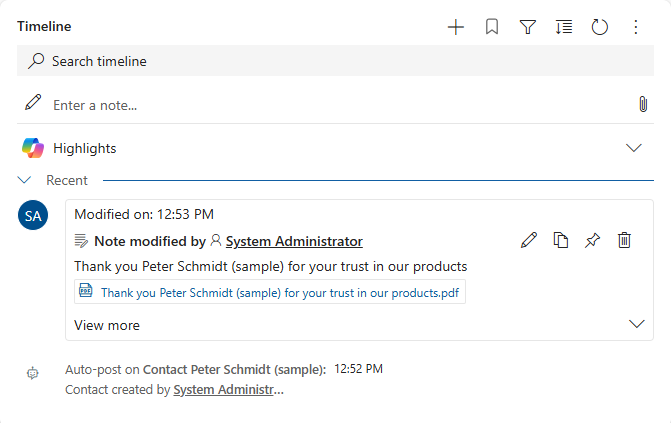Screen dimensions: 671x423
Task: Click the SA user avatar
Action: click(x=33, y=215)
